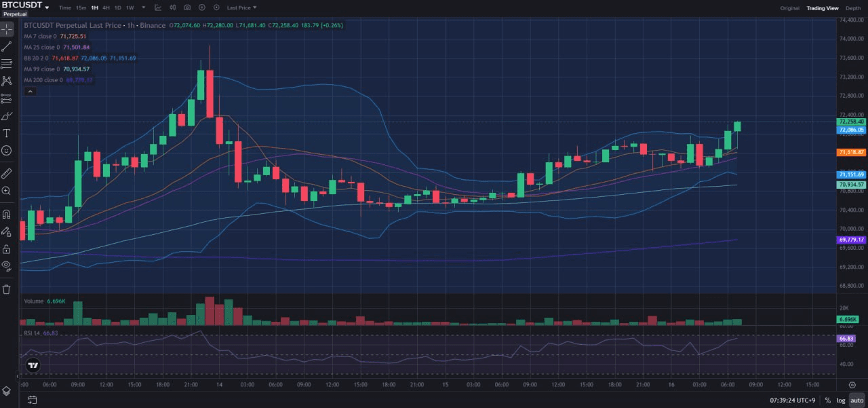Click the MA 200 price tag 69,779.17
This screenshot has height=408, width=868.
tap(852, 240)
